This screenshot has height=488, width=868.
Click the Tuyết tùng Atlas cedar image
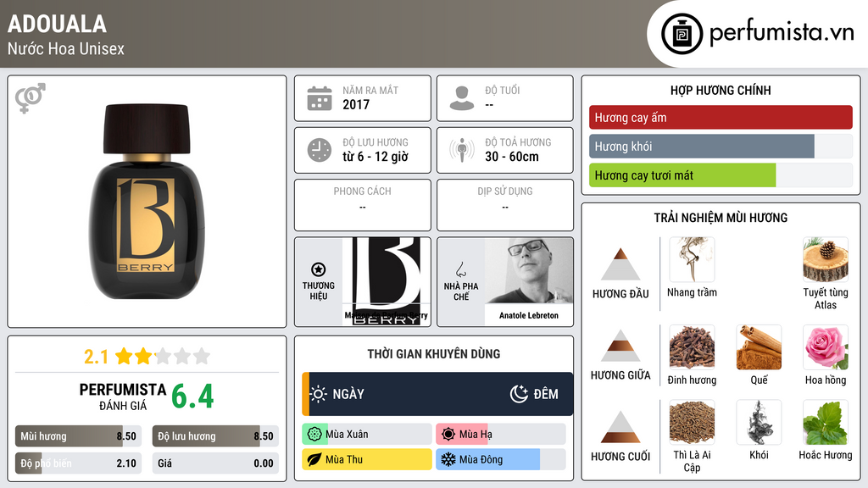(826, 259)
